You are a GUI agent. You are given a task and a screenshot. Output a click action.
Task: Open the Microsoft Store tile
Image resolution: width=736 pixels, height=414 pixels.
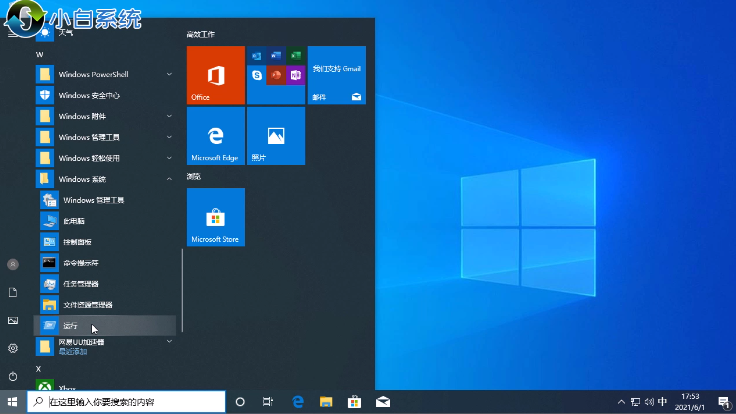coord(215,216)
